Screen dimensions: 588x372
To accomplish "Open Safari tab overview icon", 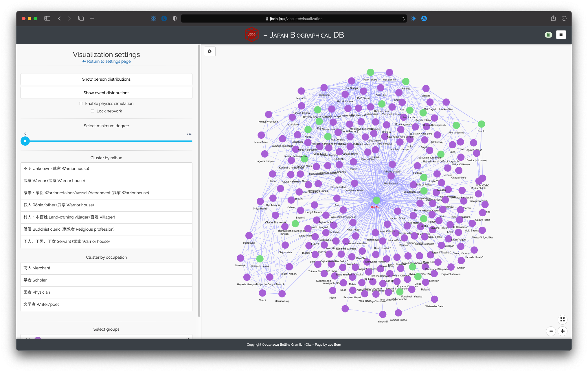I will point(81,18).
